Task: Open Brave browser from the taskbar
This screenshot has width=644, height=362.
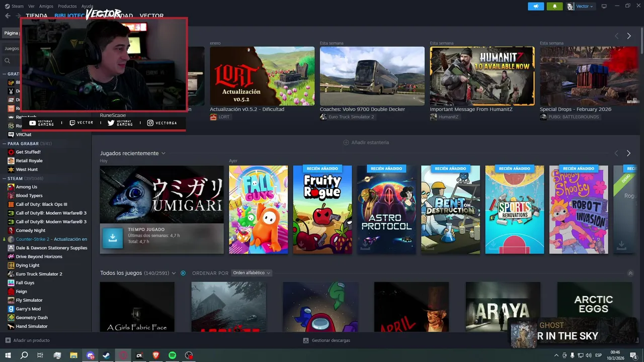Action: coord(156,355)
